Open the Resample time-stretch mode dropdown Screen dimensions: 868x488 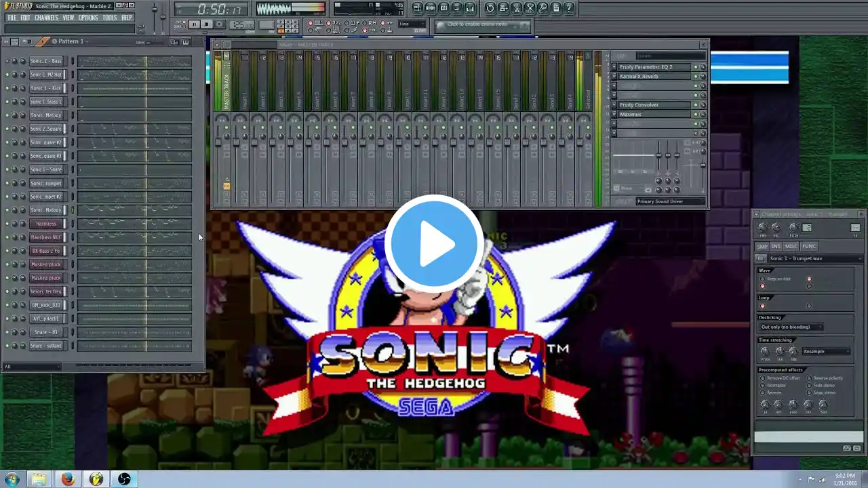pos(826,351)
